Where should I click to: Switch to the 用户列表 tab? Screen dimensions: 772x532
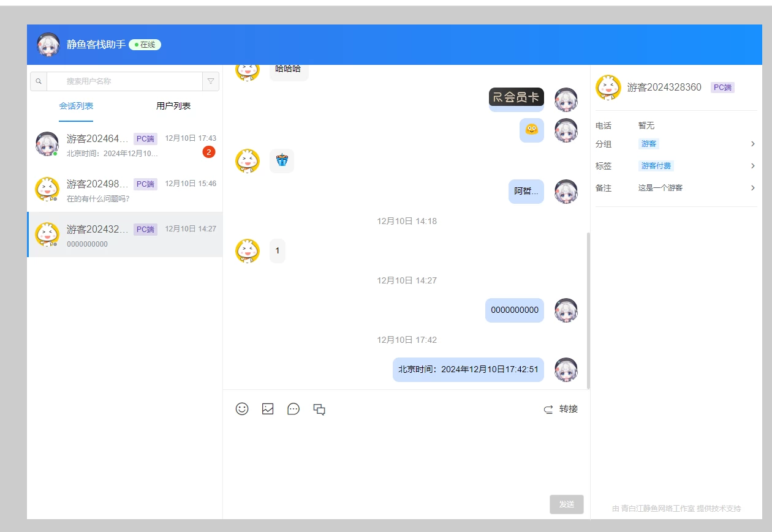(x=173, y=106)
